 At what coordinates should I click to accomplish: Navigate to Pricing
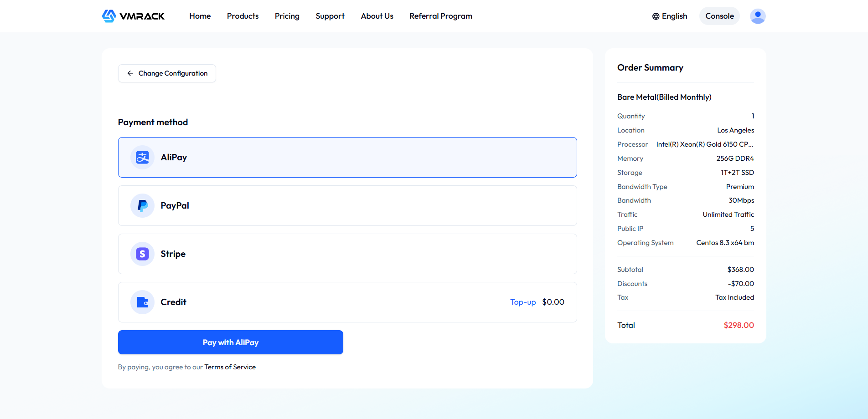click(287, 16)
